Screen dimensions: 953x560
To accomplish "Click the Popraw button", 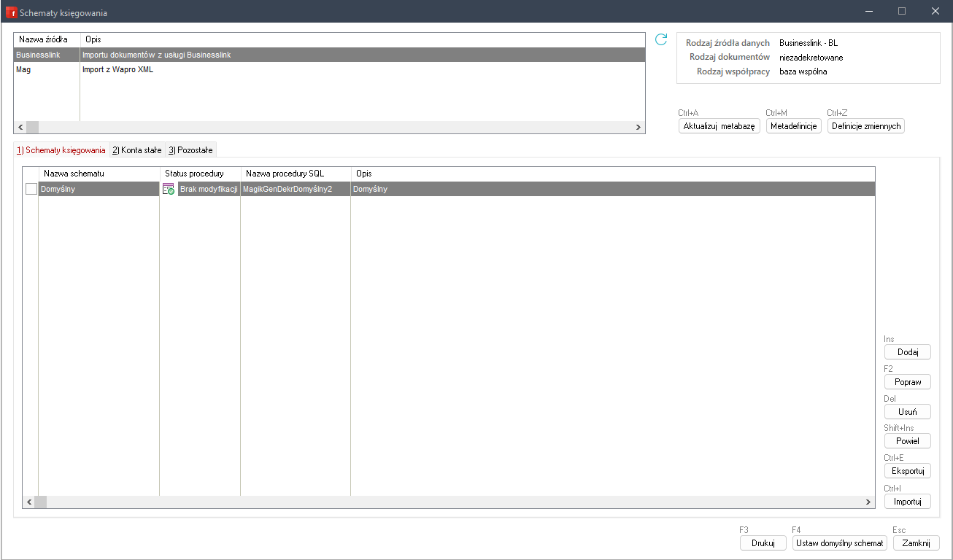I will pos(907,382).
